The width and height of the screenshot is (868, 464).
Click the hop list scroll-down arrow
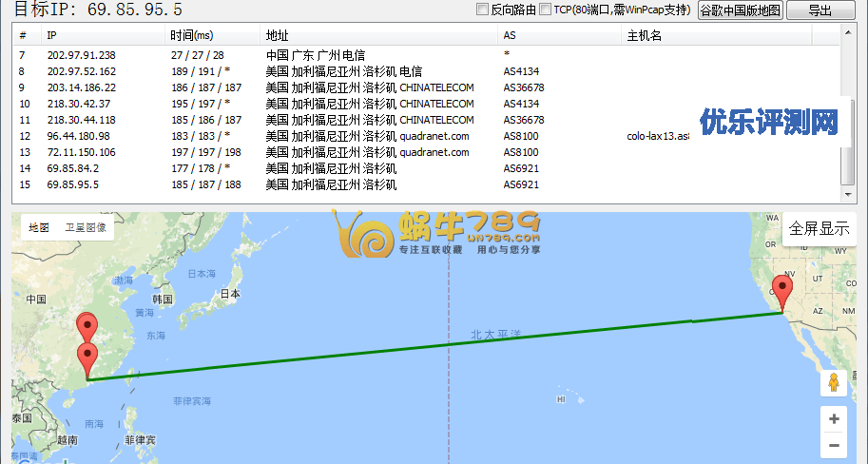(848, 194)
